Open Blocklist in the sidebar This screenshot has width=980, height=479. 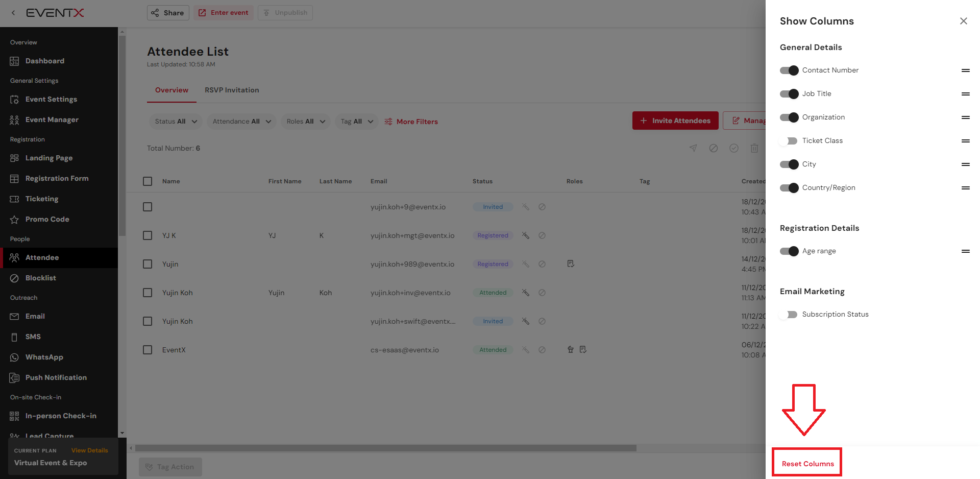(41, 278)
